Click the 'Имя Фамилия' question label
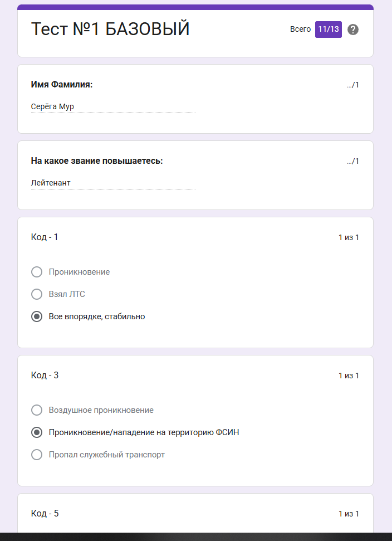 [x=61, y=85]
